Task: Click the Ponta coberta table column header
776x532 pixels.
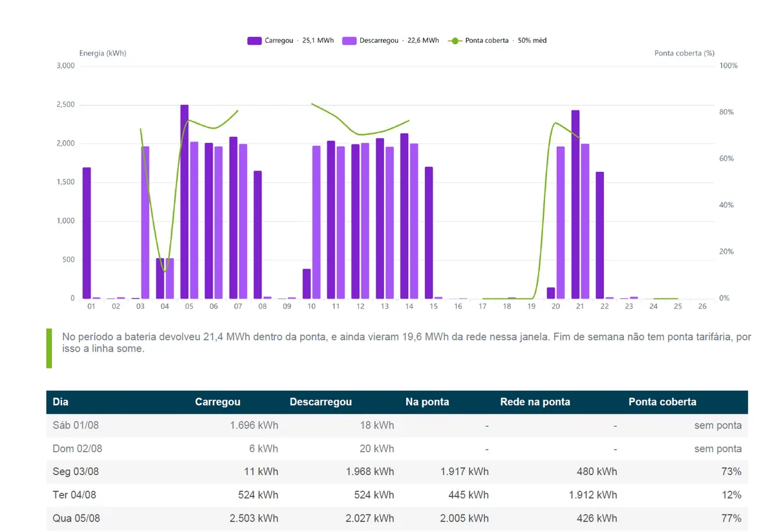Action: pos(662,402)
